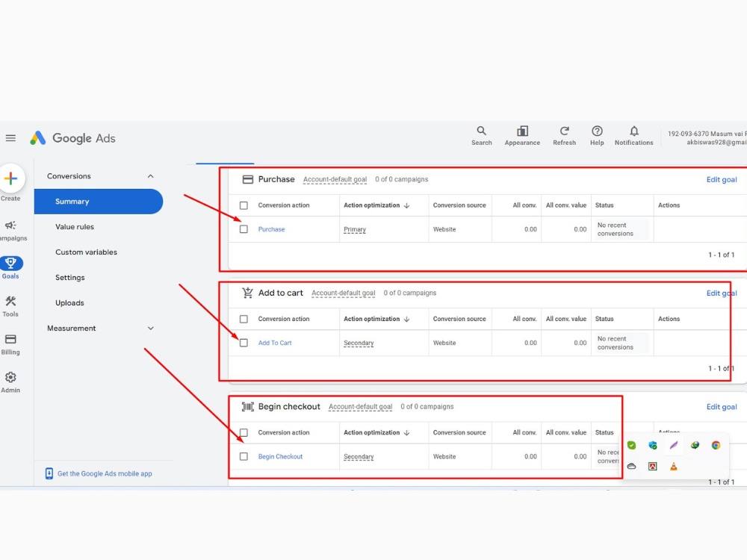Sort Add to cart by Action optimization

tap(376, 319)
